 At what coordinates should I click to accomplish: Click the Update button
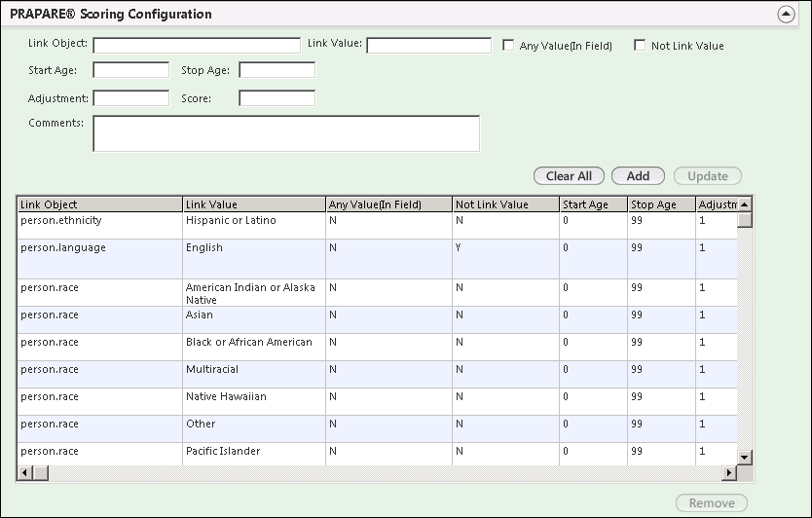(x=708, y=176)
